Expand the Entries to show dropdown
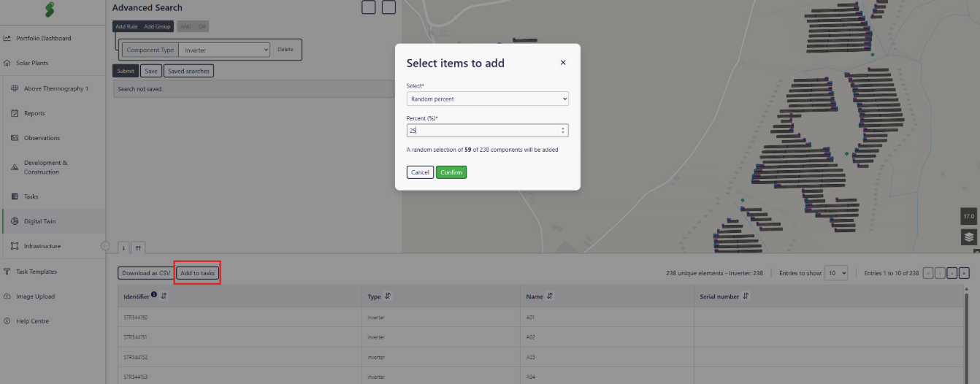The image size is (980, 384). click(x=836, y=273)
